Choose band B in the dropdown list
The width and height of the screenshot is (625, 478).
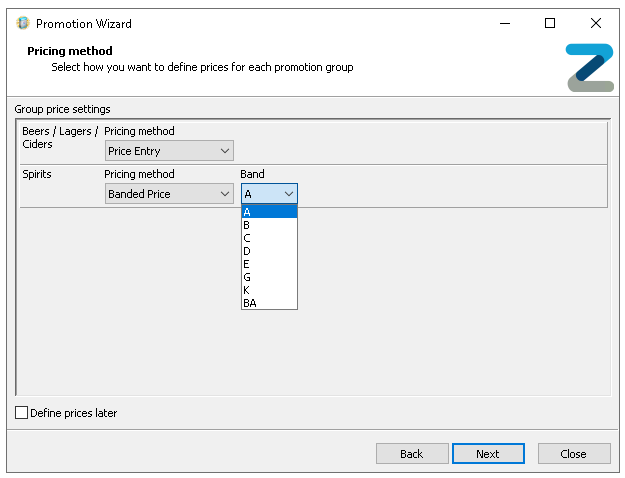[268, 225]
